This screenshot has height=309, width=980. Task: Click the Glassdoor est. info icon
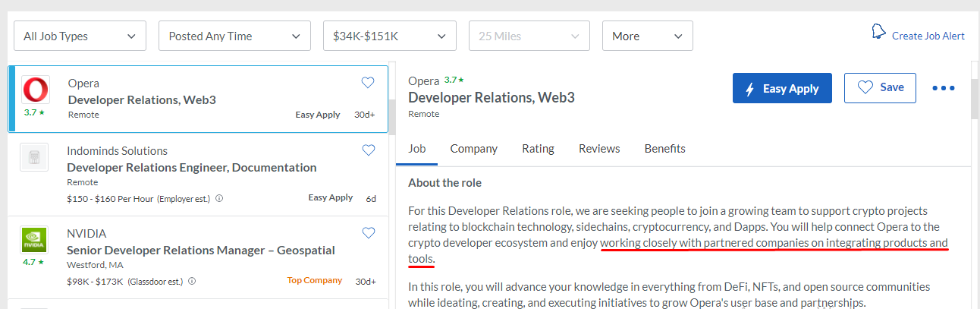pyautogui.click(x=191, y=281)
